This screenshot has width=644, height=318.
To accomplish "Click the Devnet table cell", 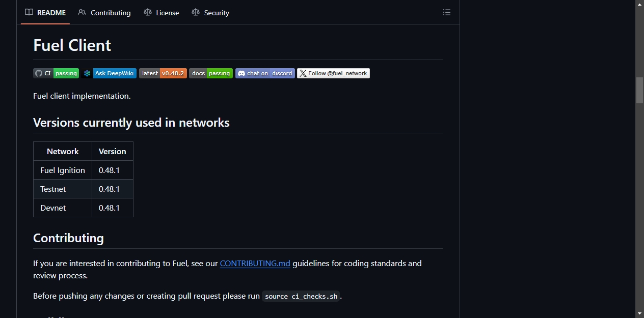I will tap(63, 208).
